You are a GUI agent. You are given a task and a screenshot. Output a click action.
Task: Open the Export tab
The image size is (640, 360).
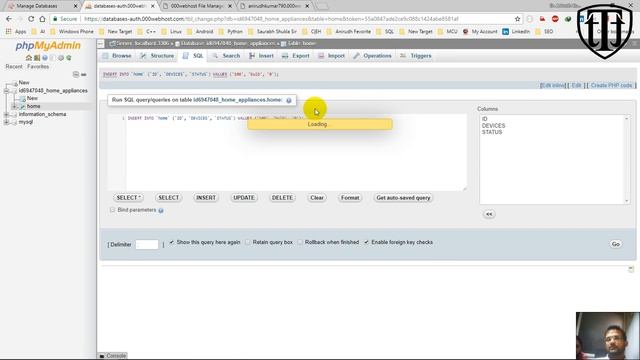click(x=296, y=56)
